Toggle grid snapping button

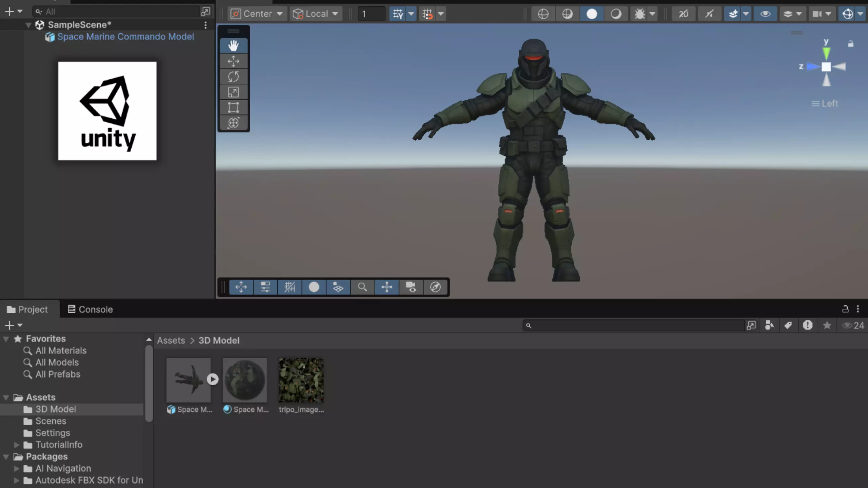(x=427, y=14)
